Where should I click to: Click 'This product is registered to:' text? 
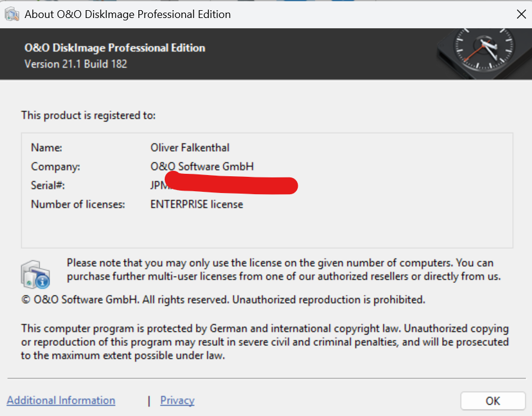[88, 116]
